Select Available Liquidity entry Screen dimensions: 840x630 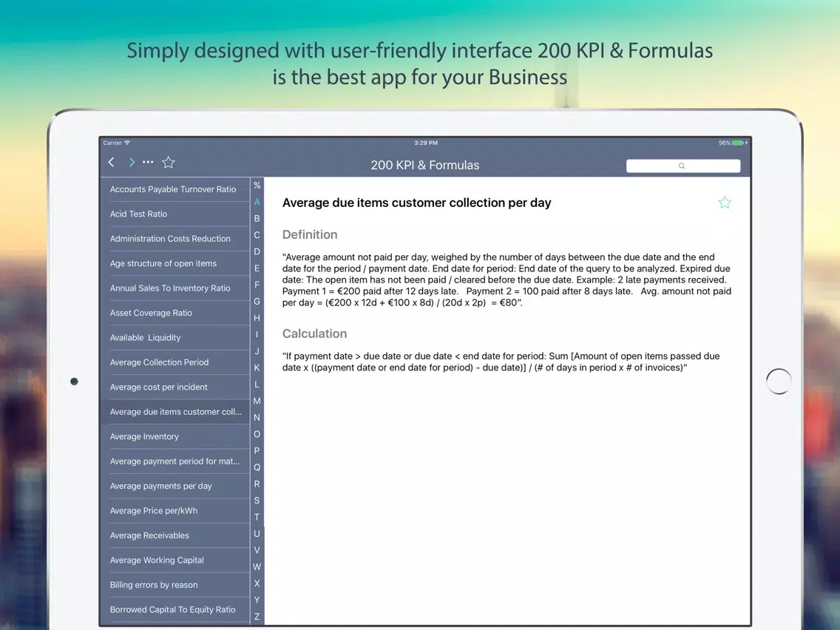click(175, 337)
